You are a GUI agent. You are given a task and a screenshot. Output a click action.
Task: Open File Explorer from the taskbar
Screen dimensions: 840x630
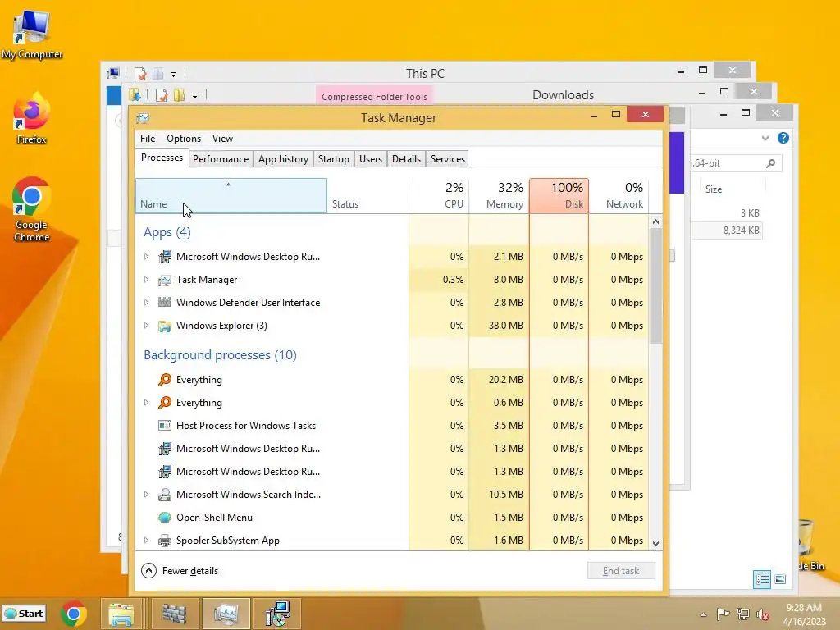(121, 614)
